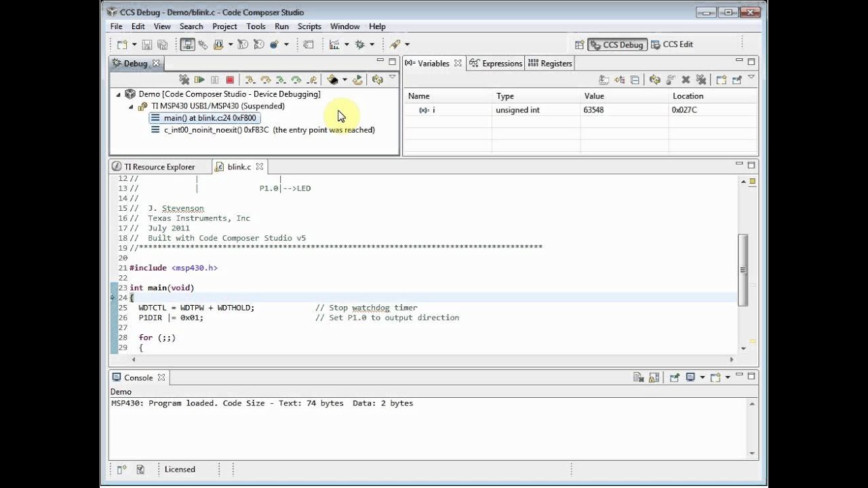Click the editor vertical scrollbar thumb
Screen dimensions: 868x488
pyautogui.click(x=743, y=270)
